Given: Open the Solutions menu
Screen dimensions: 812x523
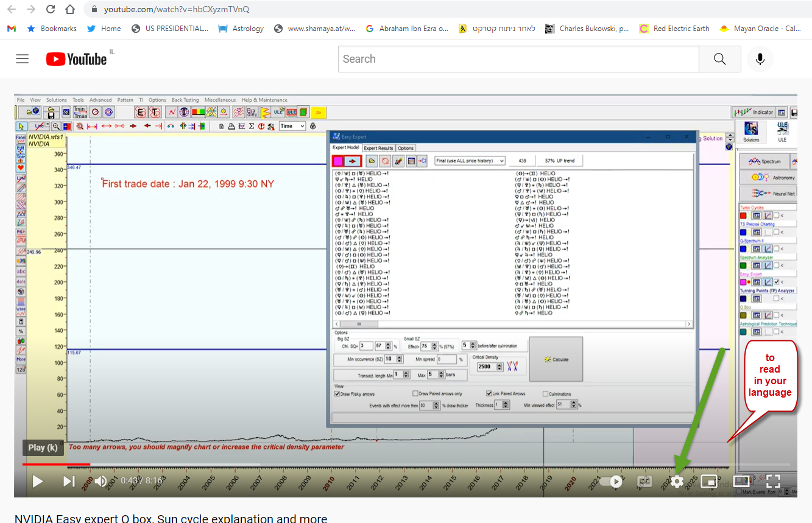Looking at the screenshot, I should tap(57, 100).
